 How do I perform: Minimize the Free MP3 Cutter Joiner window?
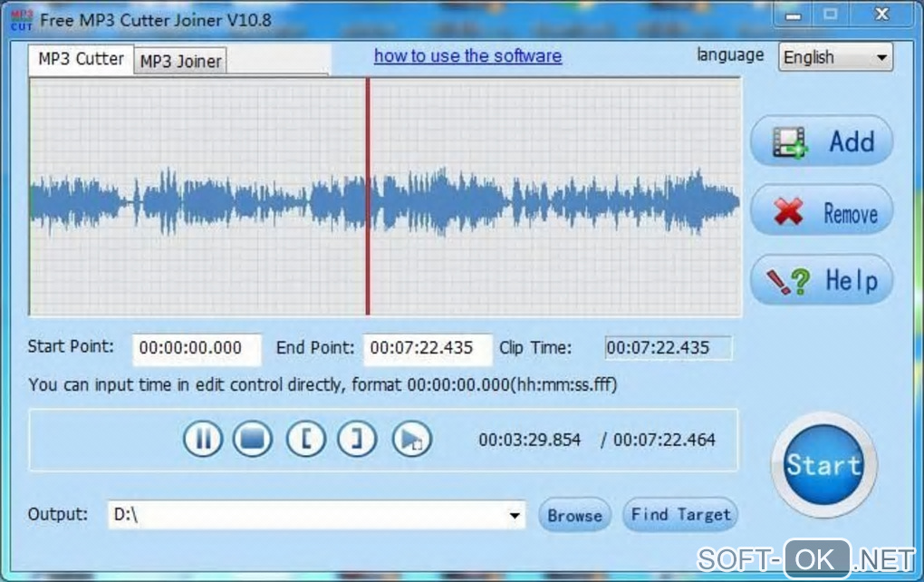pyautogui.click(x=794, y=15)
